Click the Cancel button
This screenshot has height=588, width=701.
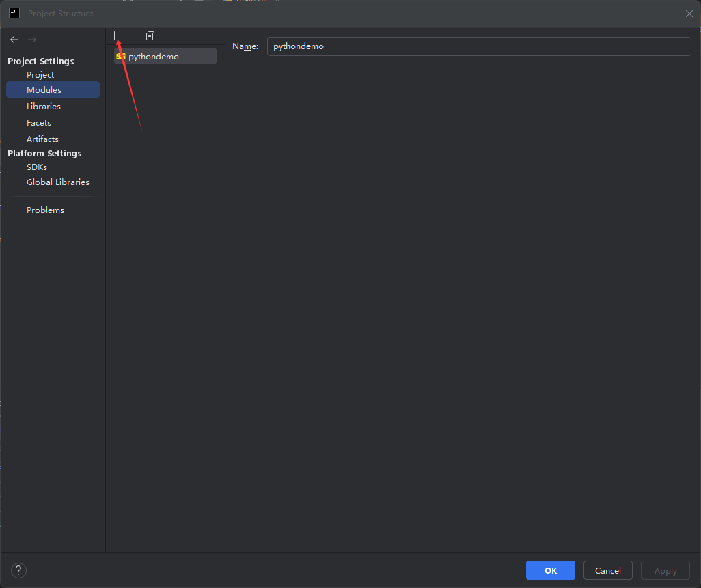[x=607, y=570]
